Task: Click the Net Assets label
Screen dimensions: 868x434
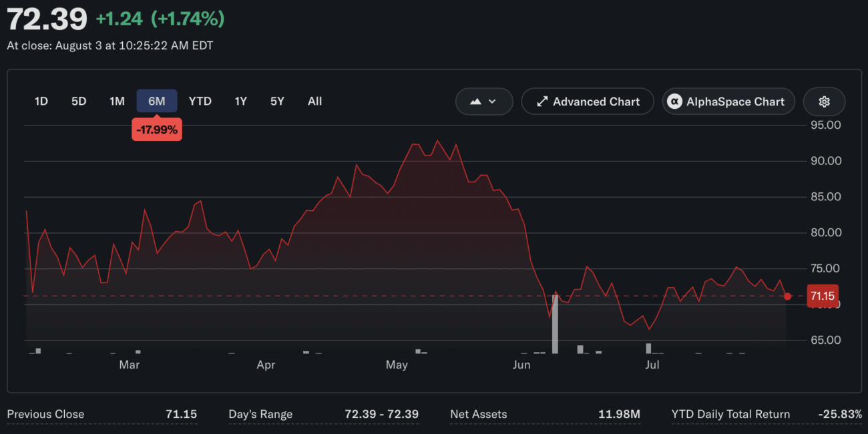Action: [x=479, y=414]
